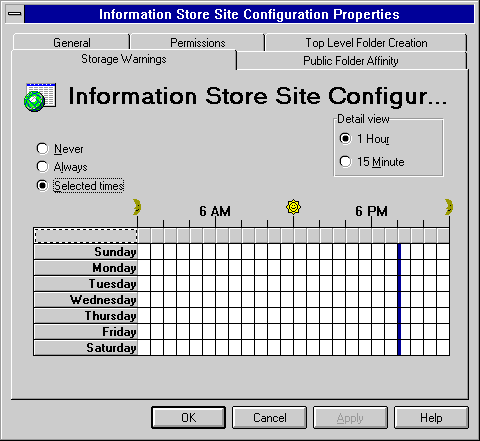Go to the Public Folder Affinity tab
Viewport: 480px width, 441px height.
pyautogui.click(x=351, y=61)
